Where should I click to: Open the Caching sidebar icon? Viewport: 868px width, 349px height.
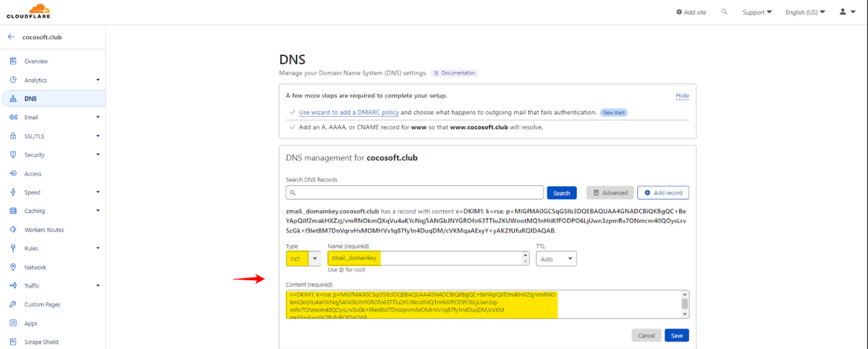click(x=14, y=211)
